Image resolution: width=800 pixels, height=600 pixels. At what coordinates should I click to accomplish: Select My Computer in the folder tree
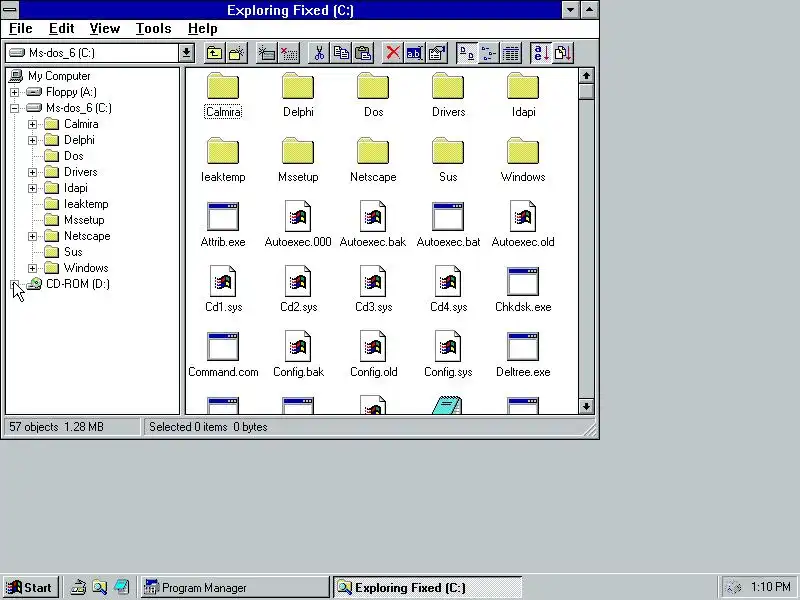coord(59,76)
